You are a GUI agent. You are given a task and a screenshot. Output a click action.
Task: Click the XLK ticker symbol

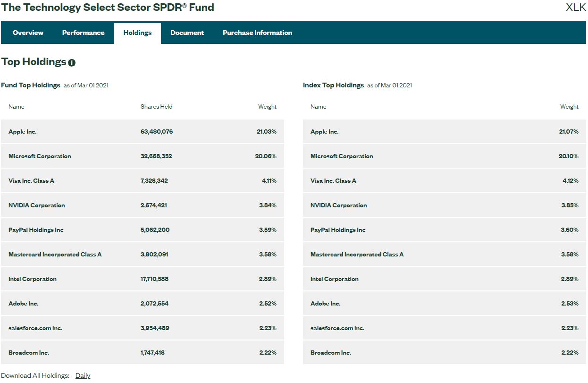point(576,8)
